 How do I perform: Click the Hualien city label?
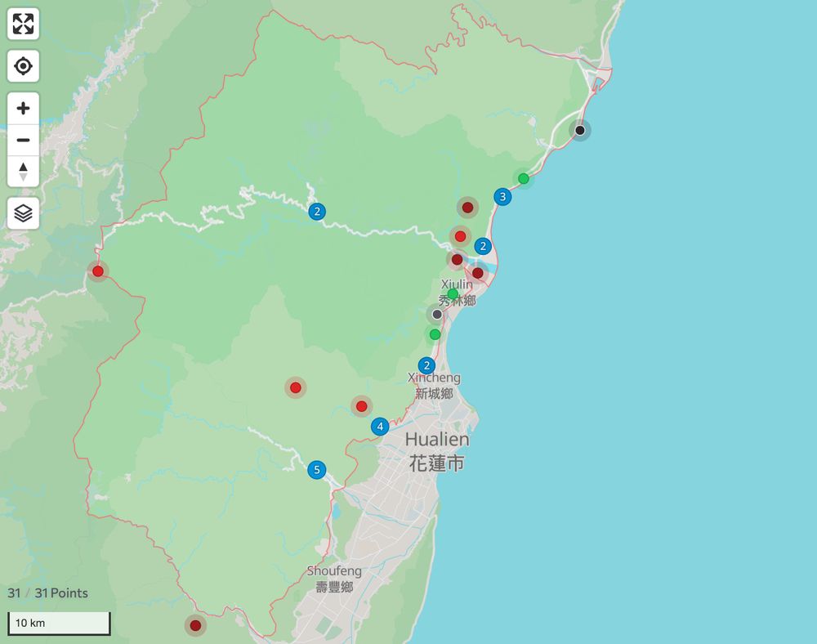point(439,440)
